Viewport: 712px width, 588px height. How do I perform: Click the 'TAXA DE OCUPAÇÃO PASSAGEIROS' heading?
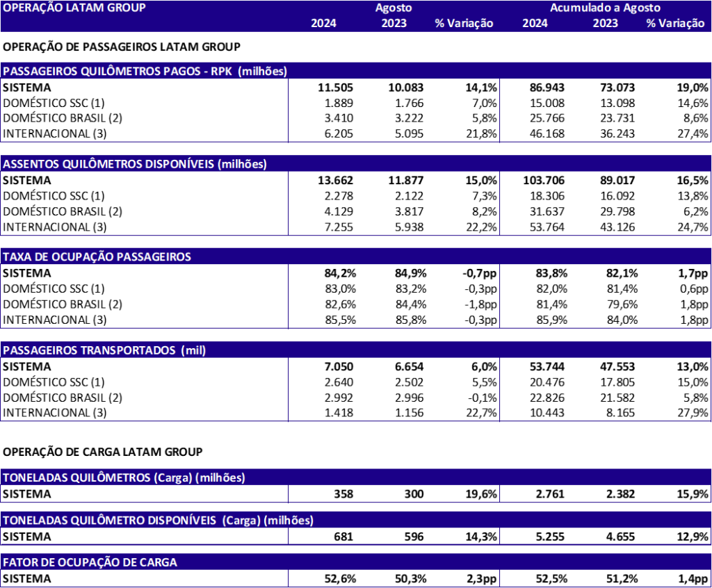[x=97, y=257]
